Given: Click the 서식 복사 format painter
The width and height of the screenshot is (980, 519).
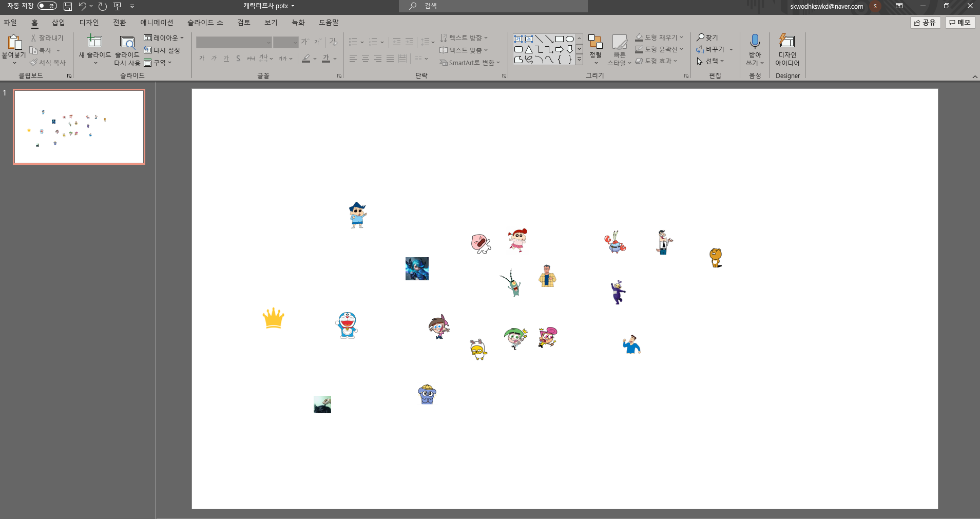Looking at the screenshot, I should pos(48,63).
